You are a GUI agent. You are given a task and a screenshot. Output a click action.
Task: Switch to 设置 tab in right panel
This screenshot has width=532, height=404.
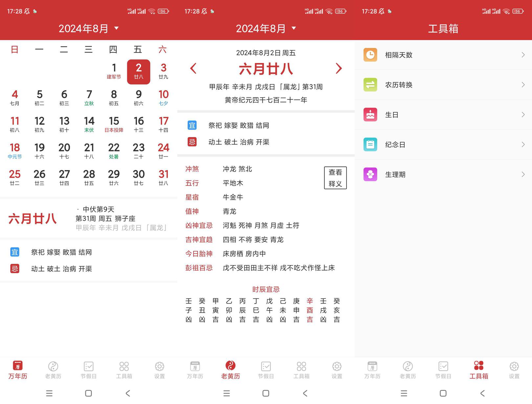click(514, 370)
